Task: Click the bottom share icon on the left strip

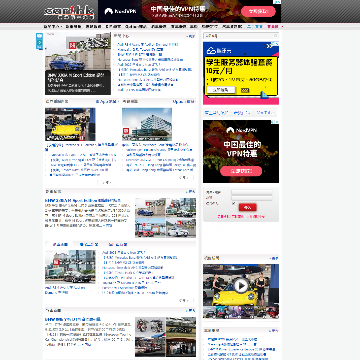Action: [x=39, y=47]
